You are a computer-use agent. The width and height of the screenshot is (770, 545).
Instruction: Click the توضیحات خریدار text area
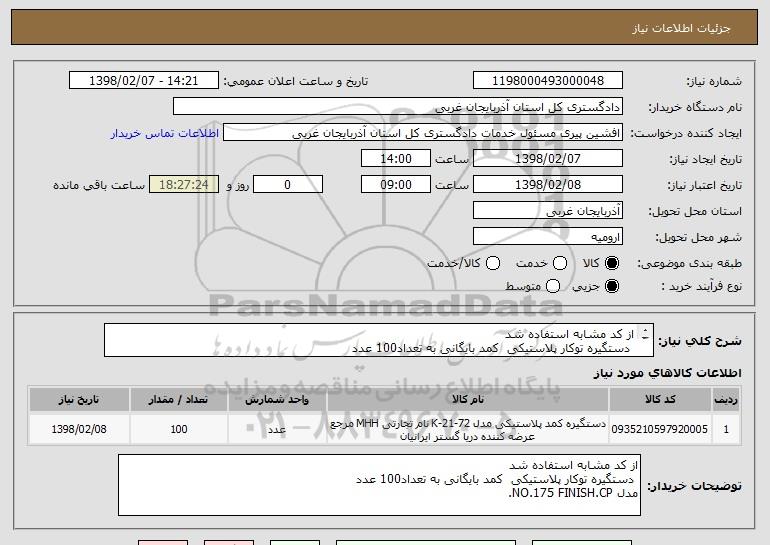tap(379, 485)
